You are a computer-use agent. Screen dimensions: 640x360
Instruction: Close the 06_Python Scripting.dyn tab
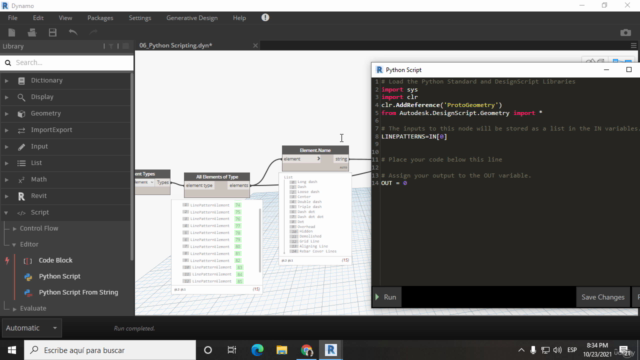point(256,45)
